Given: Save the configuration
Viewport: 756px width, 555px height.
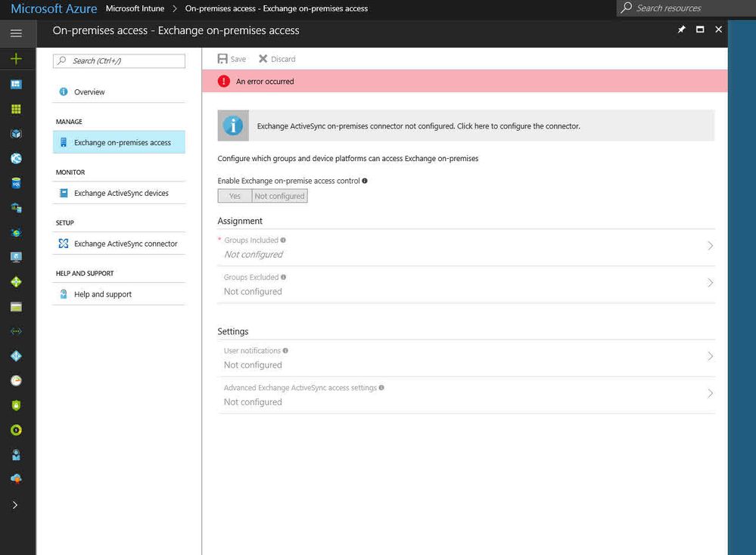Looking at the screenshot, I should pos(232,59).
